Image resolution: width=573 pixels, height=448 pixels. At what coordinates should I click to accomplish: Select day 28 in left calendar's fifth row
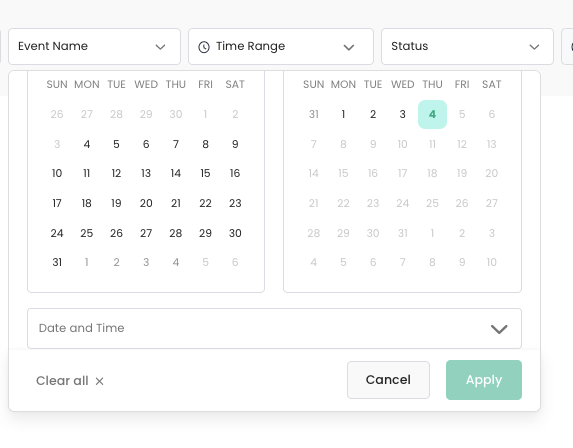pyautogui.click(x=176, y=233)
